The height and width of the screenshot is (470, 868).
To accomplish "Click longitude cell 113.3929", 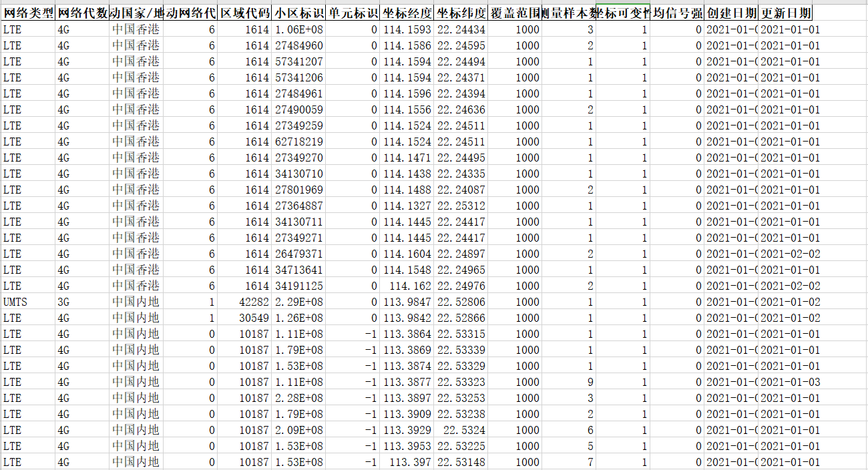I will (407, 430).
